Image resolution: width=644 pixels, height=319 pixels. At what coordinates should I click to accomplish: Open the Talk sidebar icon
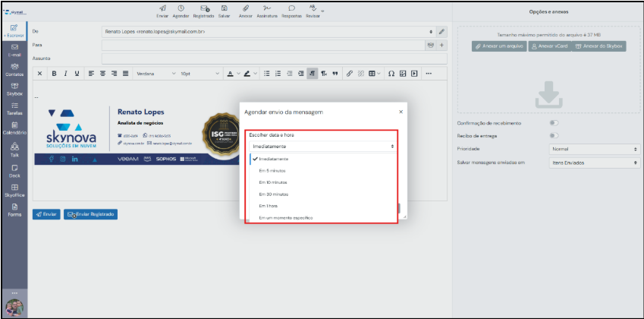click(x=15, y=148)
